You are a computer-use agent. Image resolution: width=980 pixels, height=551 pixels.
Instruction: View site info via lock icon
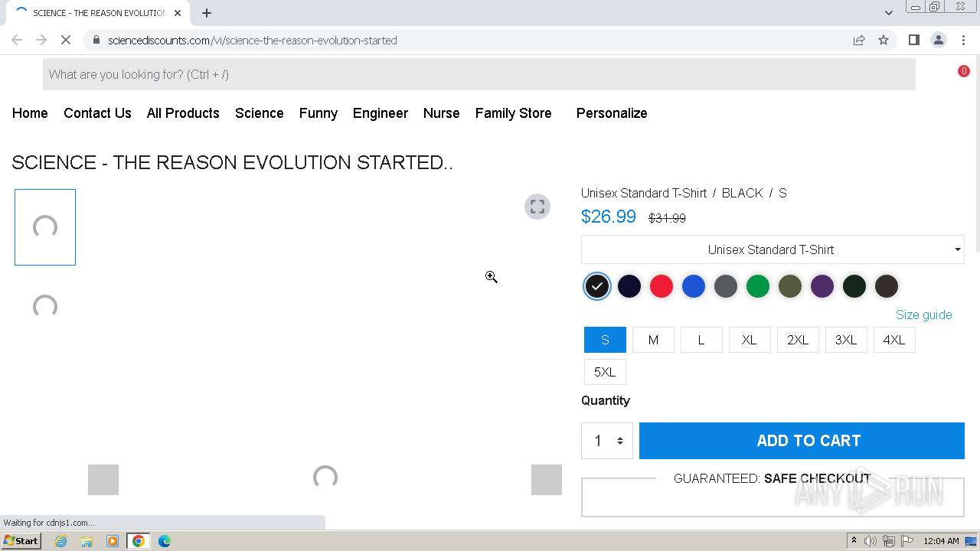tap(96, 40)
